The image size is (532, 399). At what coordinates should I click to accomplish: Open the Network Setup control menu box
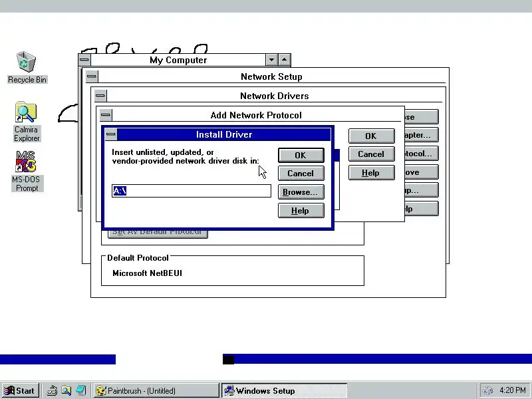coord(91,76)
